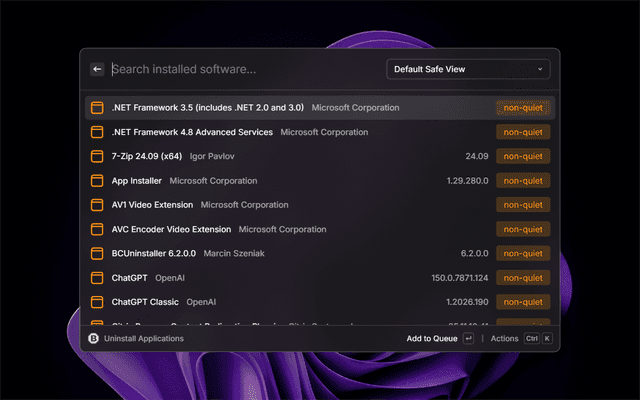This screenshot has height=400, width=640.
Task: Click non-quiet tag on App Installer row
Action: tap(523, 181)
